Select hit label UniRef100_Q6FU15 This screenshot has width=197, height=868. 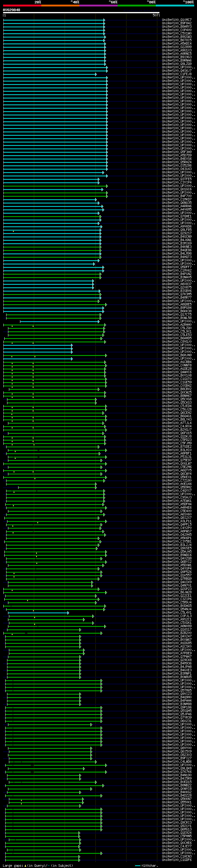[177, 433]
